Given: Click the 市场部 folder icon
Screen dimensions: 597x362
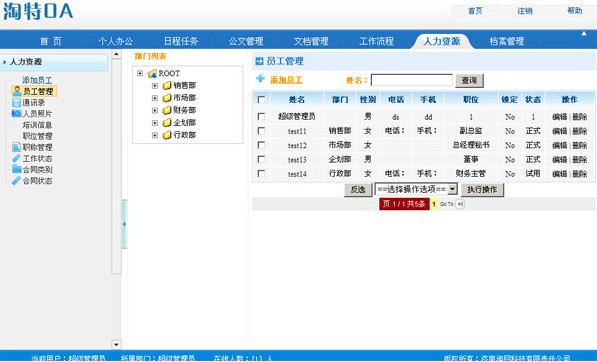Looking at the screenshot, I should [167, 98].
